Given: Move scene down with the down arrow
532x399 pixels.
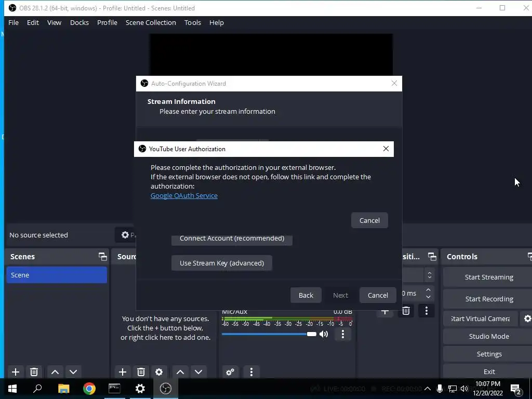Looking at the screenshot, I should (73, 372).
